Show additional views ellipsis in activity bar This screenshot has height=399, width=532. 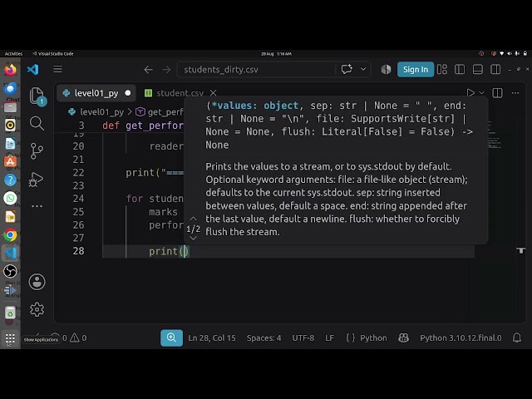(x=37, y=206)
